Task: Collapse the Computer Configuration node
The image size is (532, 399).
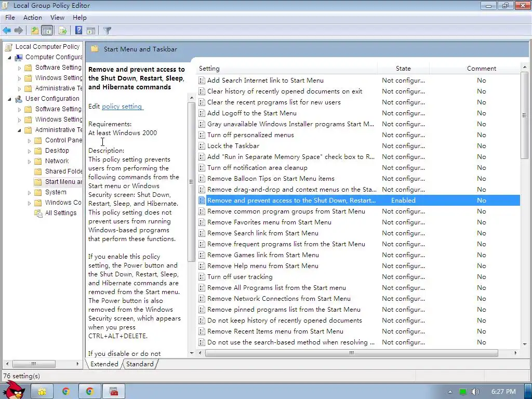Action: (9, 58)
